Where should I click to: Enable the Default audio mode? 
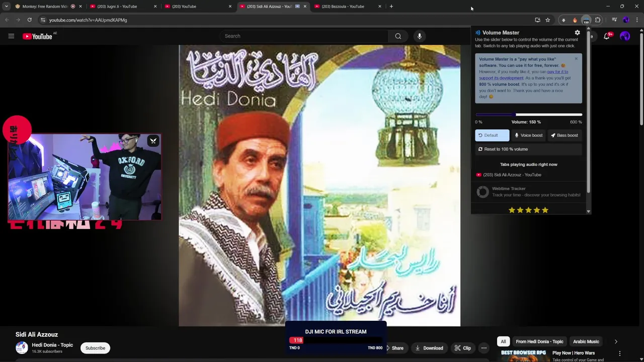tap(492, 135)
